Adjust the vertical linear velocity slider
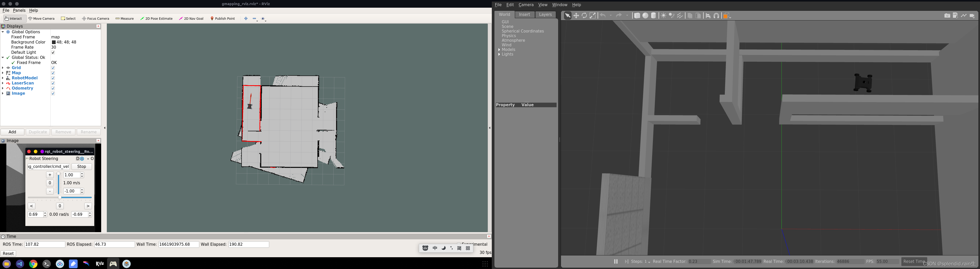Viewport: 980px width, 269px height. pyautogui.click(x=58, y=183)
